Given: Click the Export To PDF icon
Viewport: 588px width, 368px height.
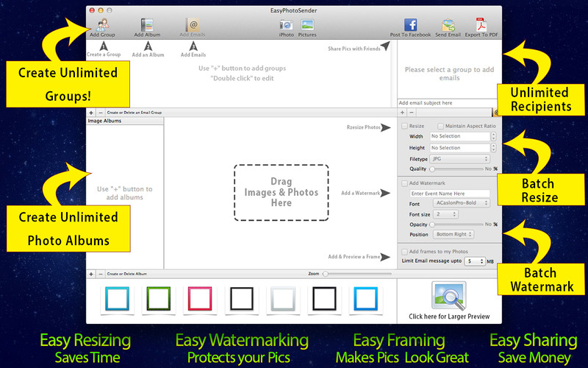Looking at the screenshot, I should click(x=481, y=25).
